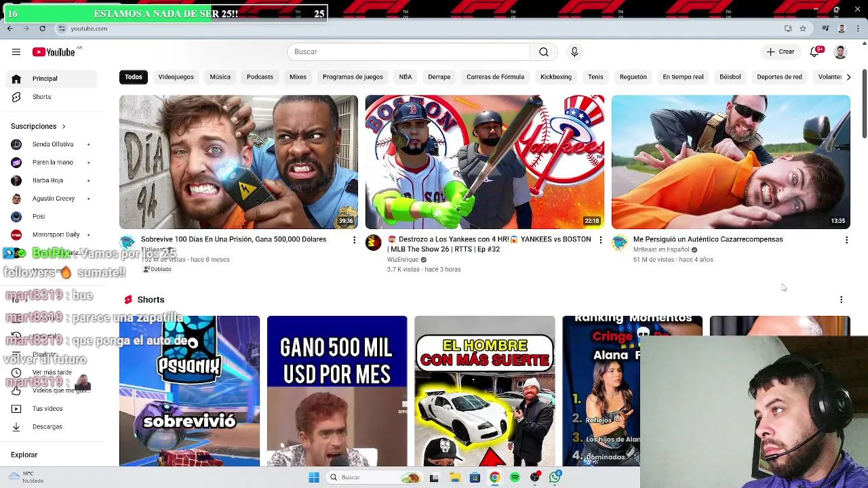Select the Béisbol filter chip
The height and width of the screenshot is (488, 868).
click(730, 77)
